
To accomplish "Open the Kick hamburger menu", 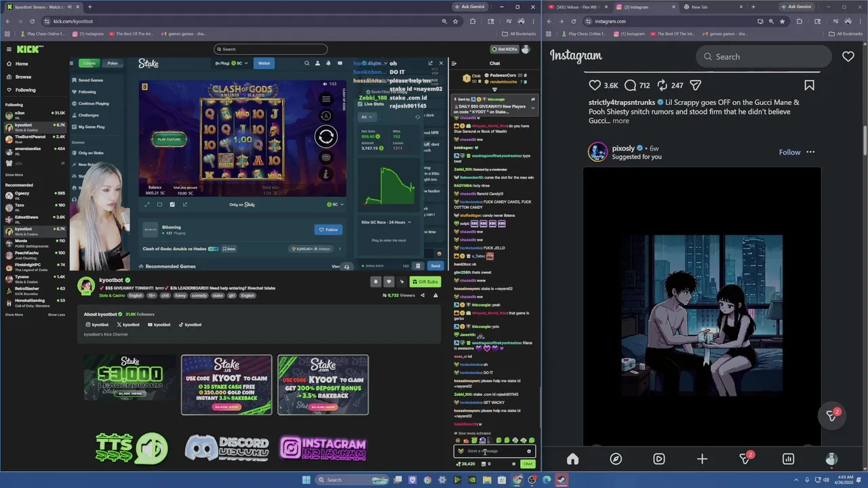I will (x=9, y=49).
